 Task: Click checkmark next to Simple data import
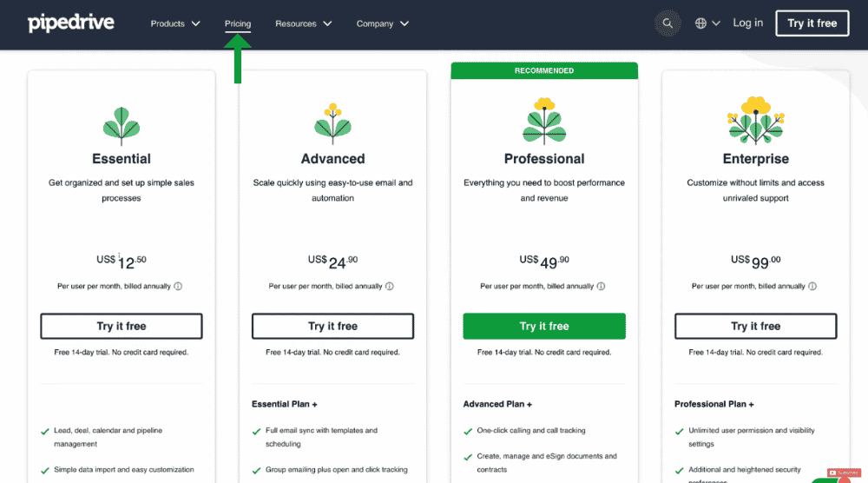click(x=45, y=471)
